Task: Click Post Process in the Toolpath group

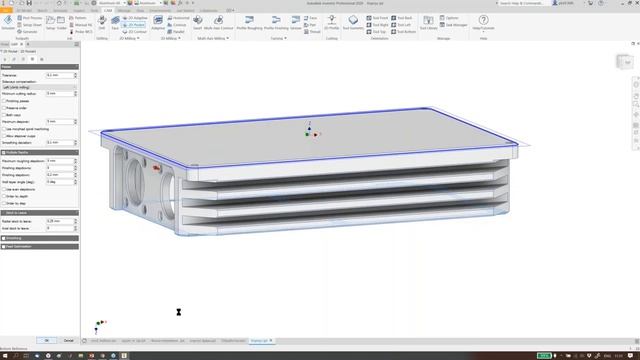Action: [30, 18]
